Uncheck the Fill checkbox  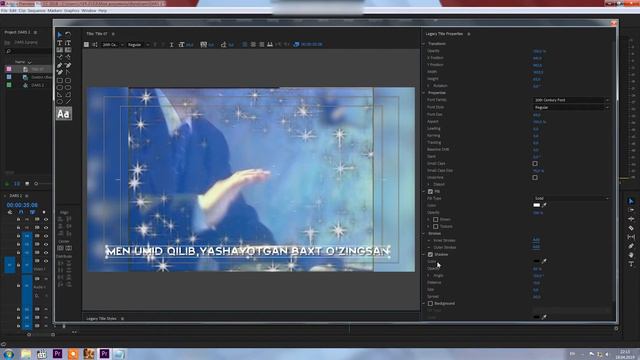point(430,191)
